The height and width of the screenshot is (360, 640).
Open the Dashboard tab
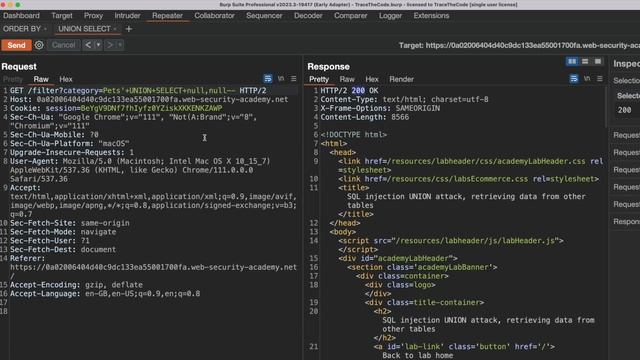(x=21, y=16)
